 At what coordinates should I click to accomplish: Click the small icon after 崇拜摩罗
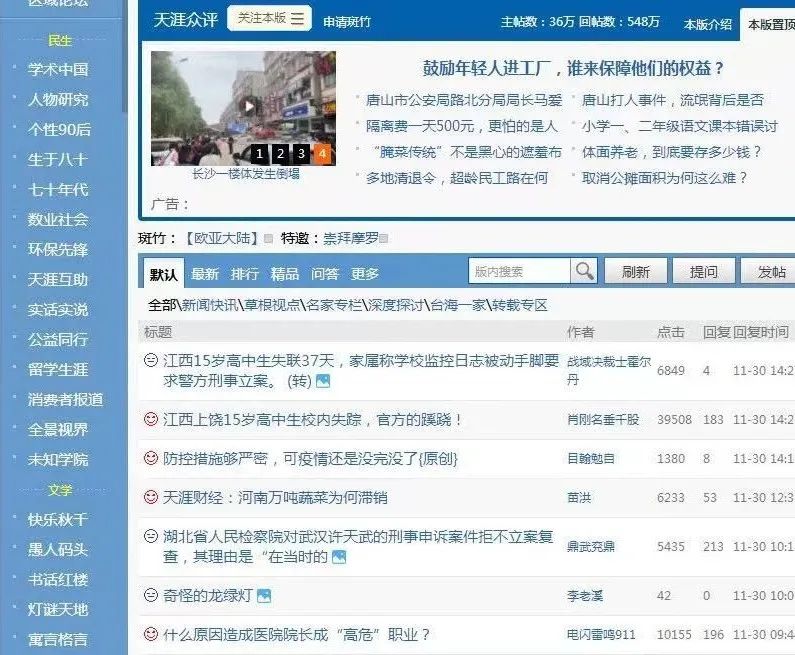click(384, 238)
